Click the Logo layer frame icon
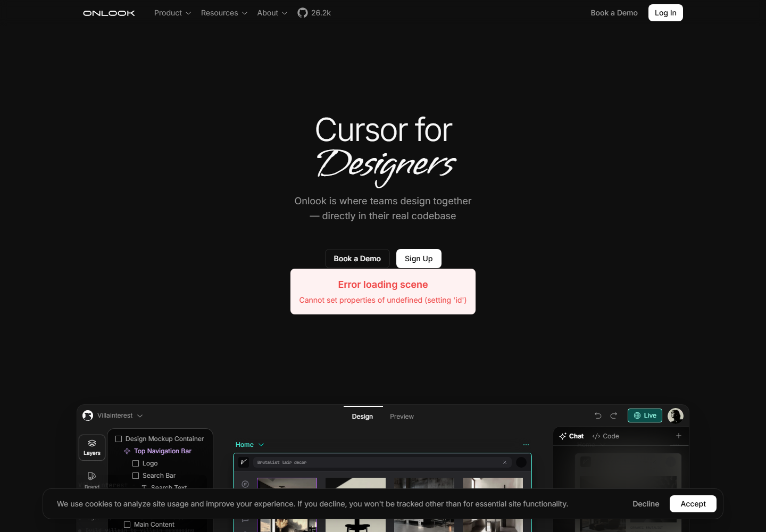The image size is (766, 532). click(136, 463)
